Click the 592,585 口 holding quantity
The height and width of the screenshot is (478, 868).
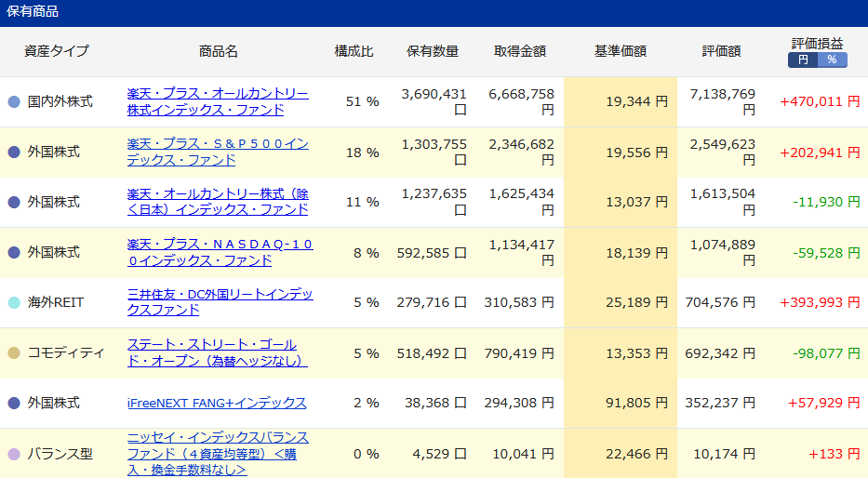pos(432,253)
